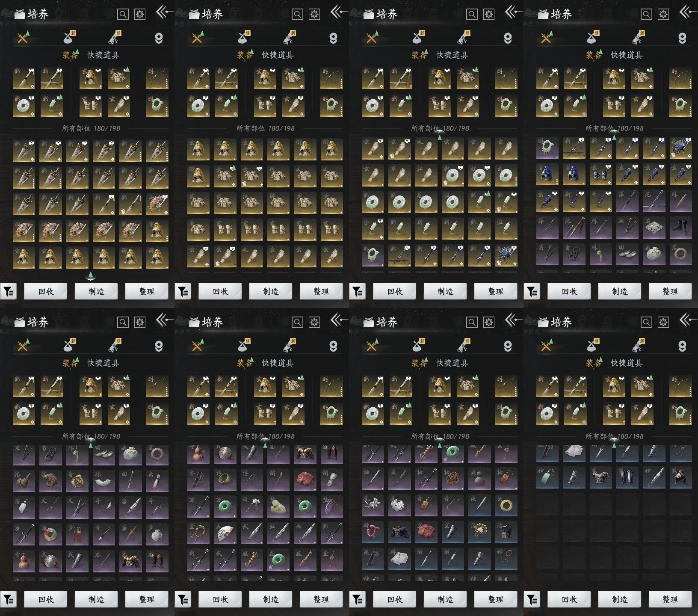Screen dimensions: 698x616
Task: Select the white vase item in the bottom-row first panel
Action: pos(157,534)
